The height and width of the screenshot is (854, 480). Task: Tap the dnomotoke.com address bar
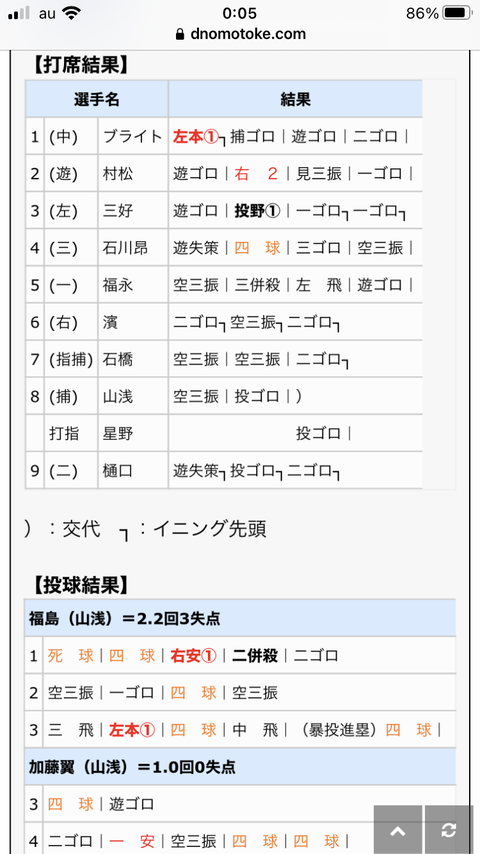(x=240, y=34)
